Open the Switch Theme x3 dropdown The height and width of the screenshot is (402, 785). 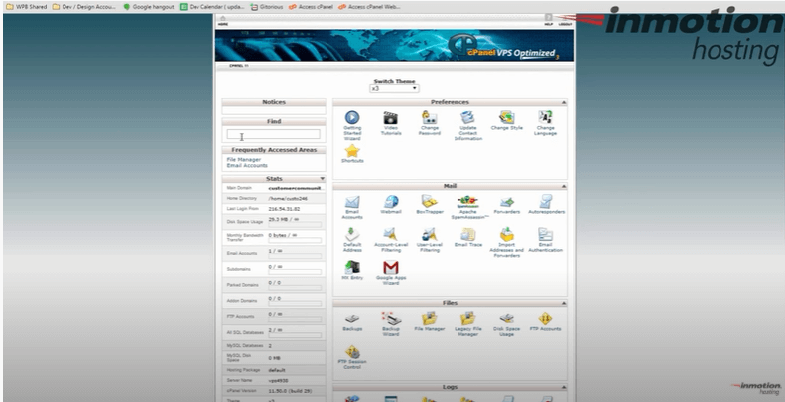(394, 89)
